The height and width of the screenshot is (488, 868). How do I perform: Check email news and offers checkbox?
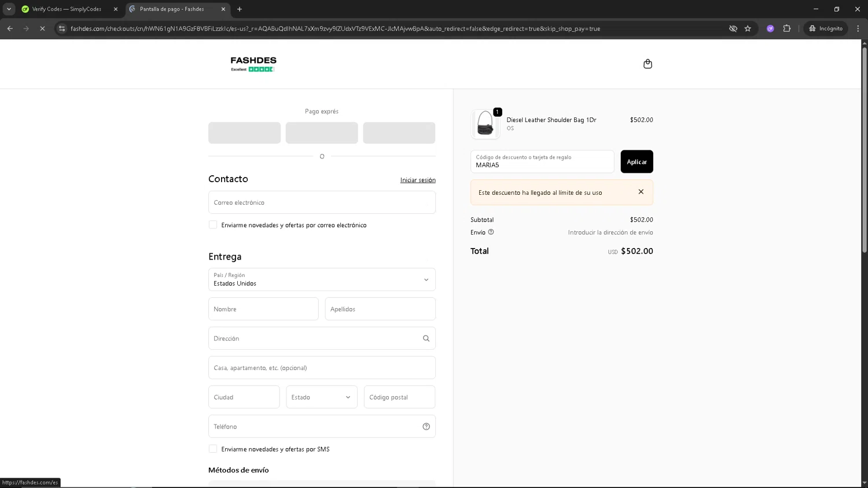click(213, 225)
